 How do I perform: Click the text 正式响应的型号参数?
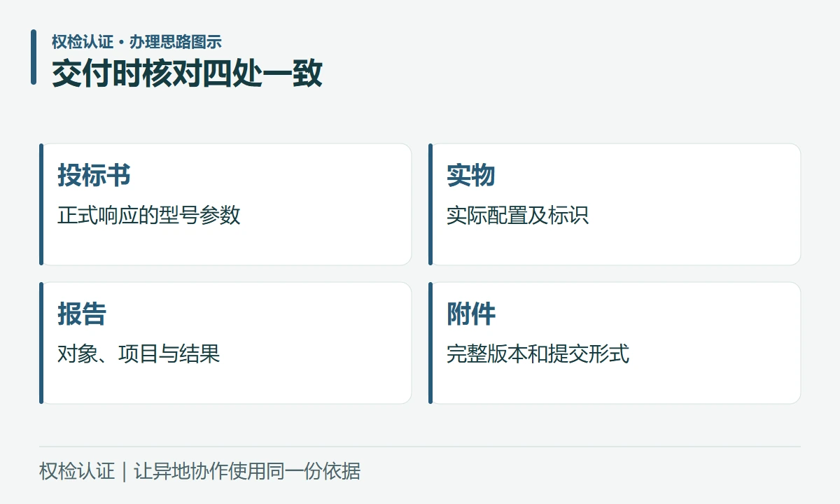coord(149,215)
